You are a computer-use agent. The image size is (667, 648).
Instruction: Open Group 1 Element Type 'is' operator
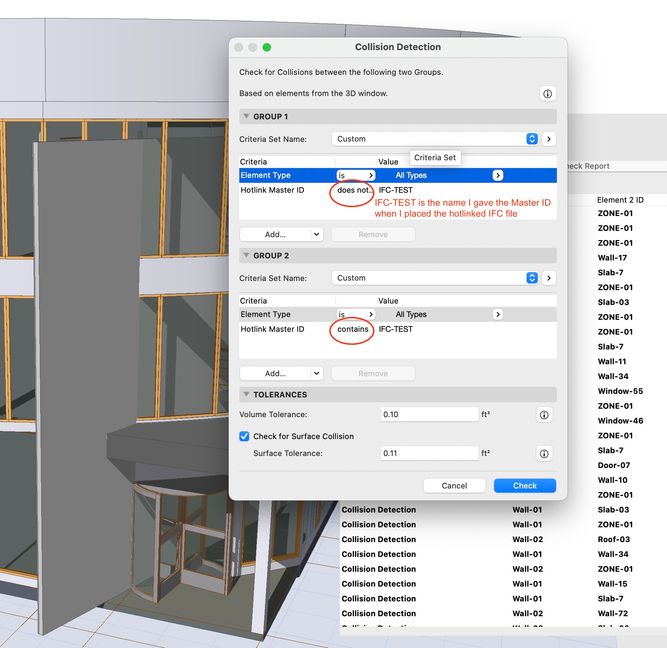[356, 175]
